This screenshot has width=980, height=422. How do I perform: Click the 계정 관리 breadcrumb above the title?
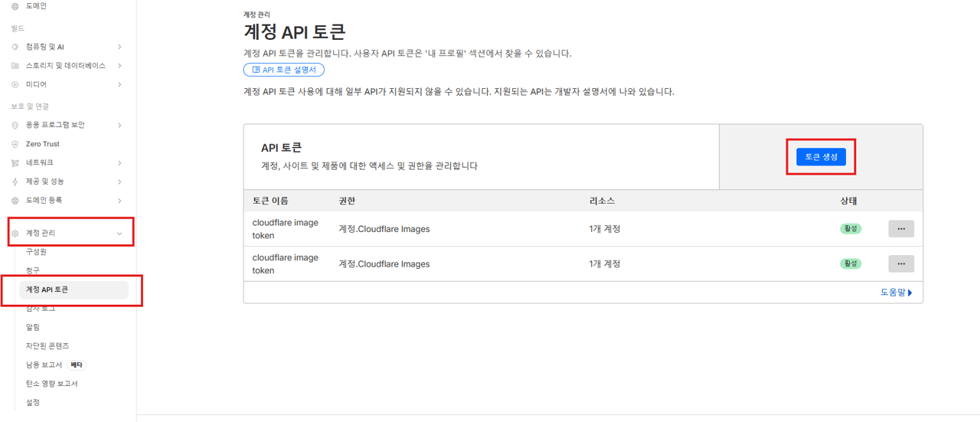pos(256,15)
